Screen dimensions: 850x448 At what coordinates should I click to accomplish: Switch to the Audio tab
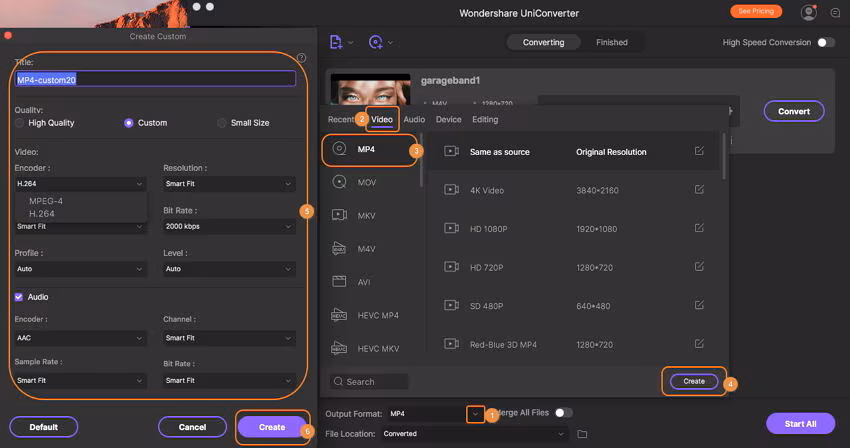point(414,119)
